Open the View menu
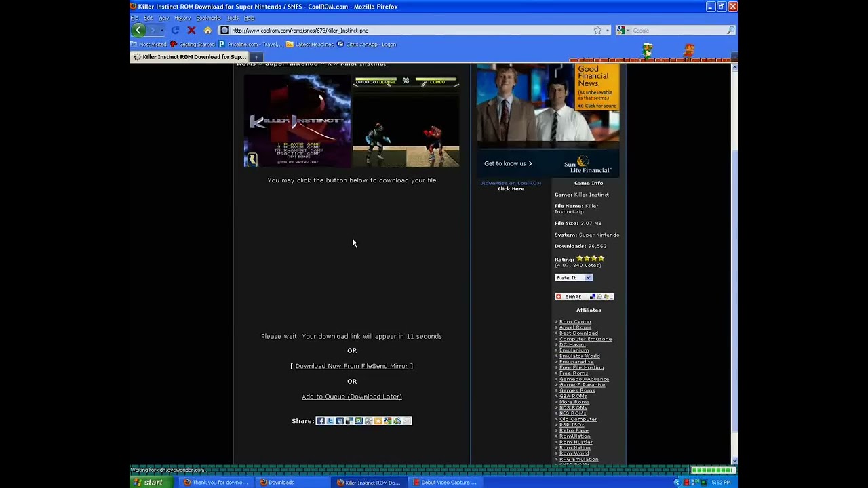This screenshot has height=488, width=868. (163, 18)
